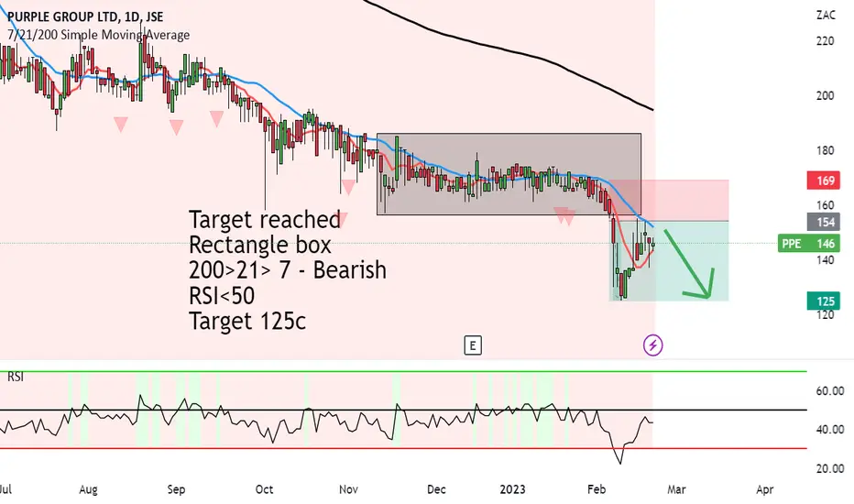
Task: Click the 'RSI<50' annotation text
Action: click(222, 295)
